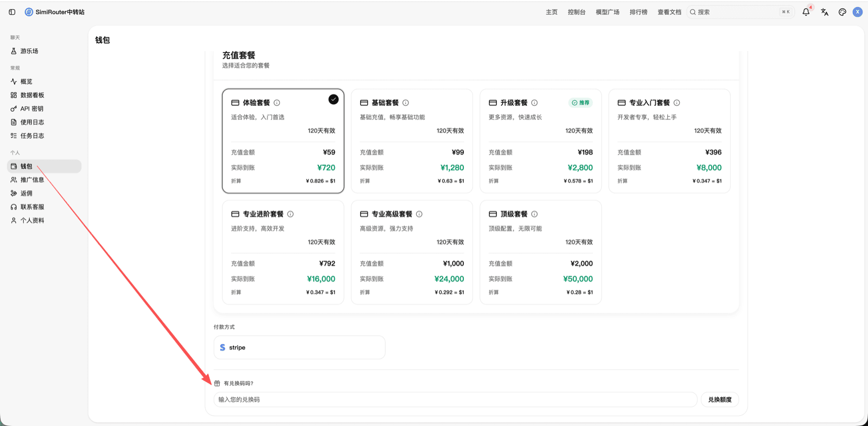Show info for 体验套餐
This screenshot has height=426, width=868.
pyautogui.click(x=277, y=103)
